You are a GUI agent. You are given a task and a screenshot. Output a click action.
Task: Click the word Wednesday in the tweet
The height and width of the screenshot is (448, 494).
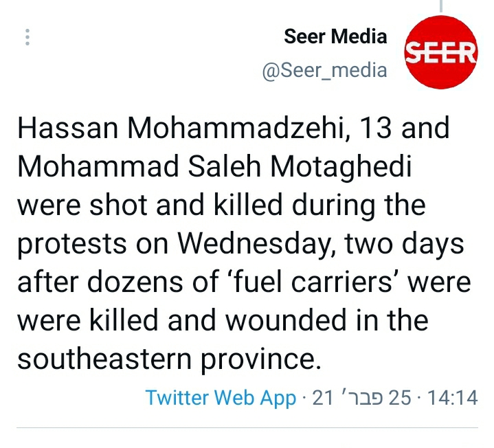(x=244, y=244)
